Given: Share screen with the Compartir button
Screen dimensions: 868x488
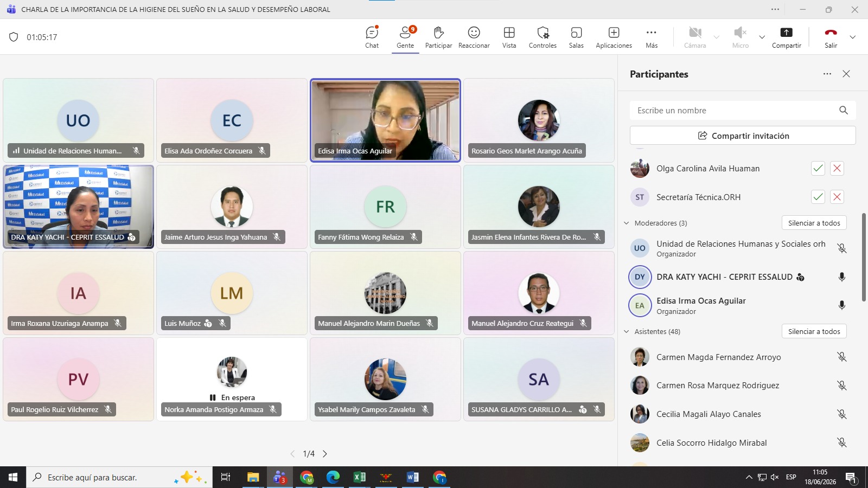Looking at the screenshot, I should [x=786, y=37].
